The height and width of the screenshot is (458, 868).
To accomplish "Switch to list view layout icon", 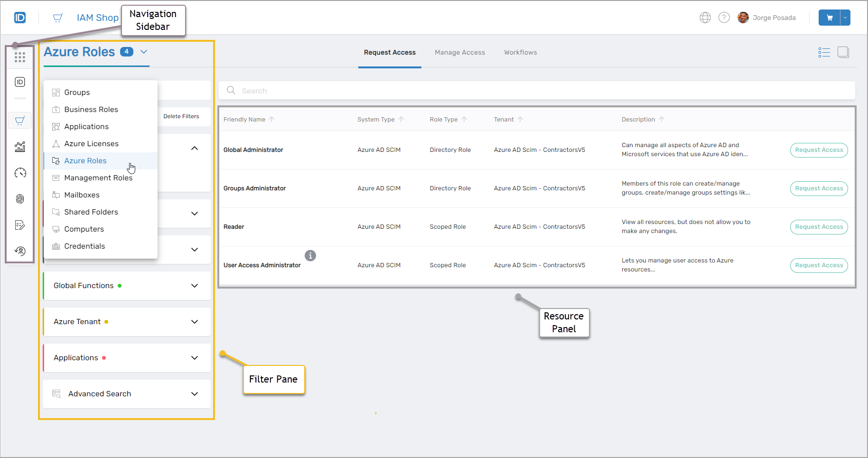I will (x=824, y=52).
